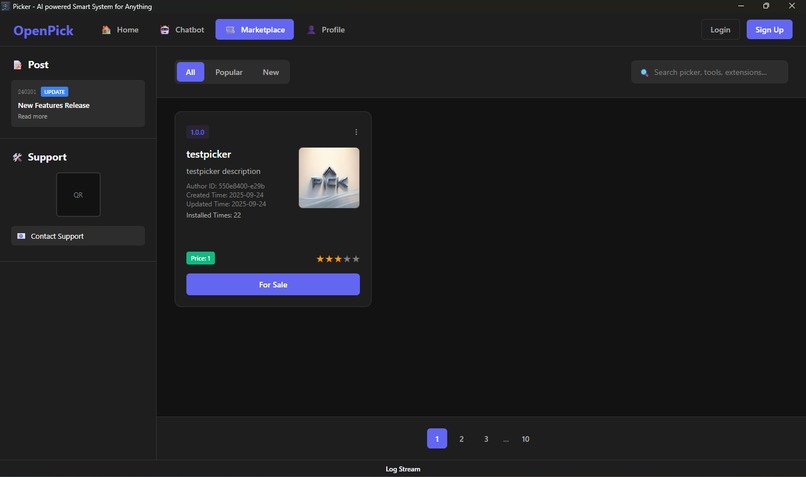Screen dimensions: 806x477
Task: Minimize the Picker window
Action: (741, 6)
